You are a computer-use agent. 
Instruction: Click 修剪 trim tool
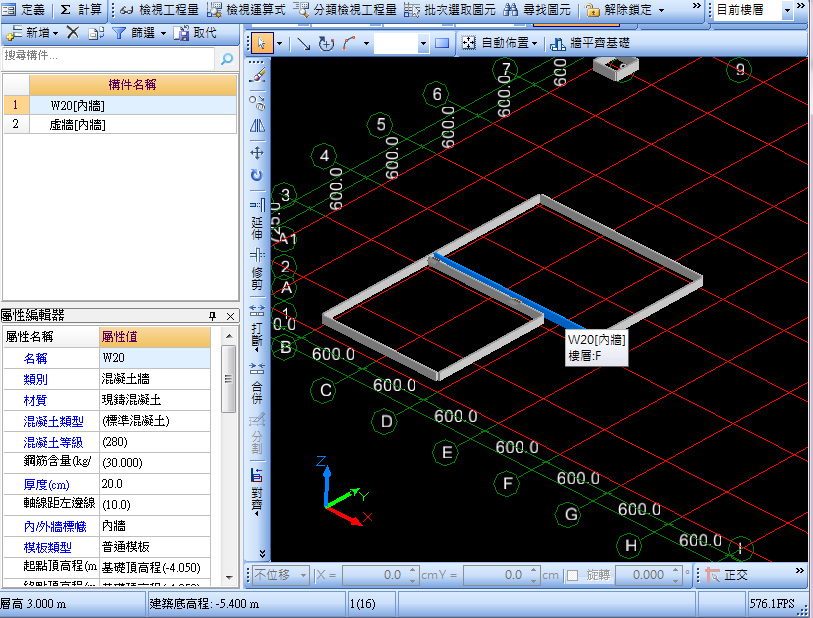[257, 270]
